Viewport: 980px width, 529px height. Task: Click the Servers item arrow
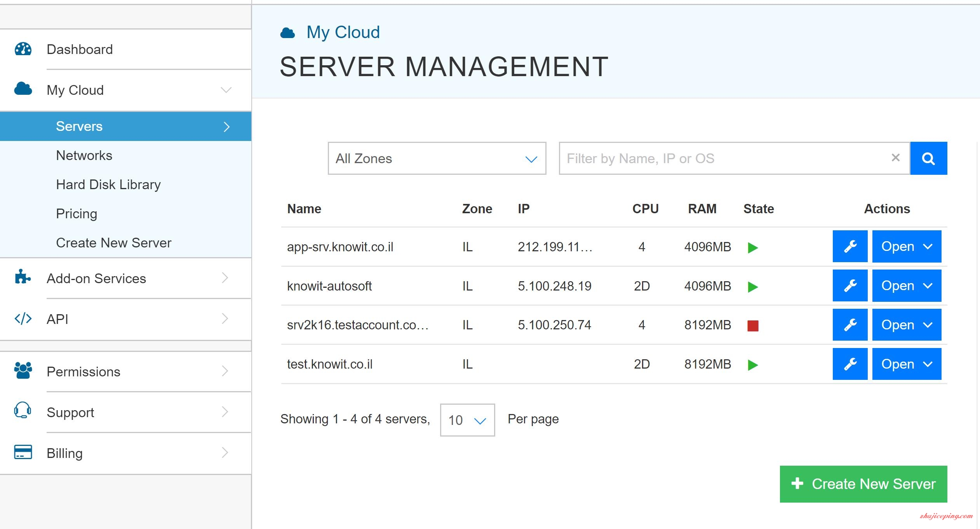pos(227,127)
